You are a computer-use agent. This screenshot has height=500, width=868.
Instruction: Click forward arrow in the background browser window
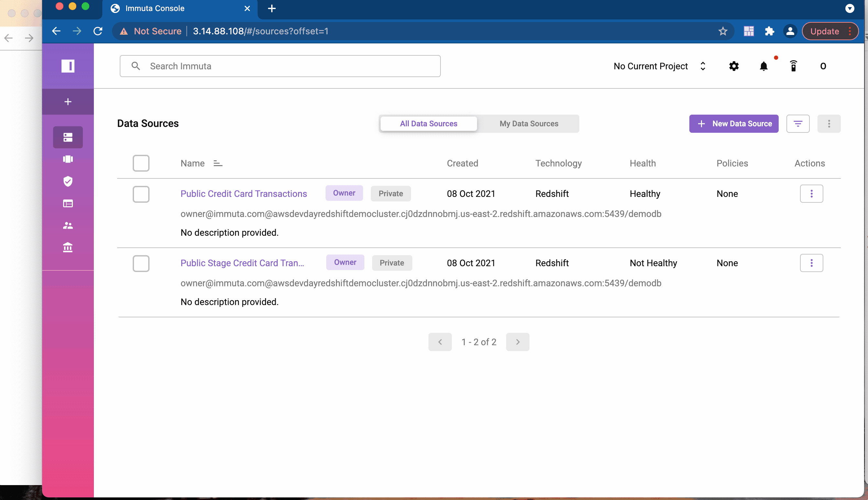29,38
